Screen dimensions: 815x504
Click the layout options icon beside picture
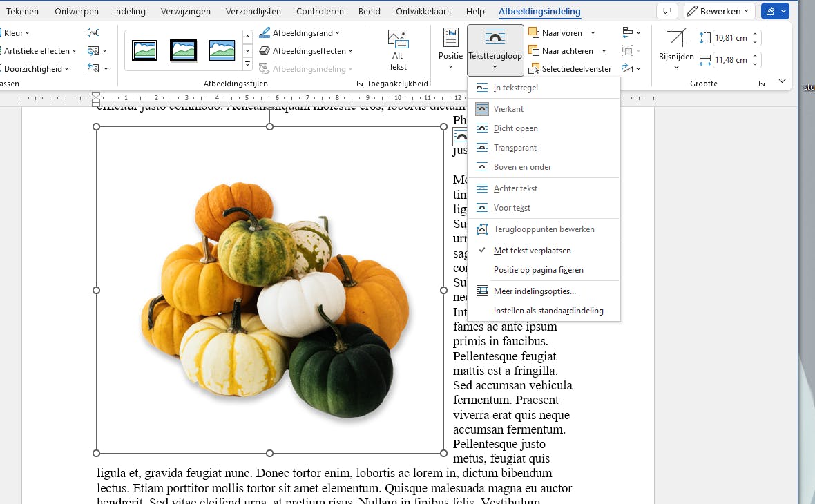click(461, 137)
